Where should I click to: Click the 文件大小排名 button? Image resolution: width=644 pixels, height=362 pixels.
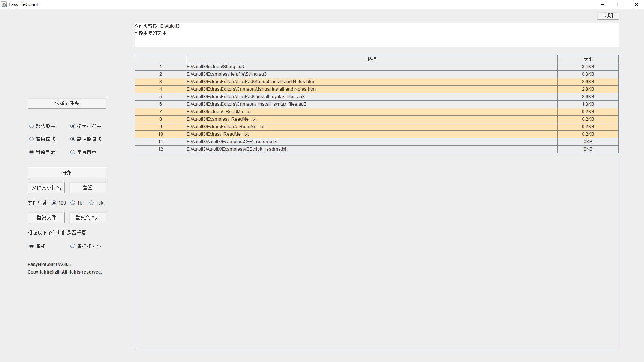point(46,188)
